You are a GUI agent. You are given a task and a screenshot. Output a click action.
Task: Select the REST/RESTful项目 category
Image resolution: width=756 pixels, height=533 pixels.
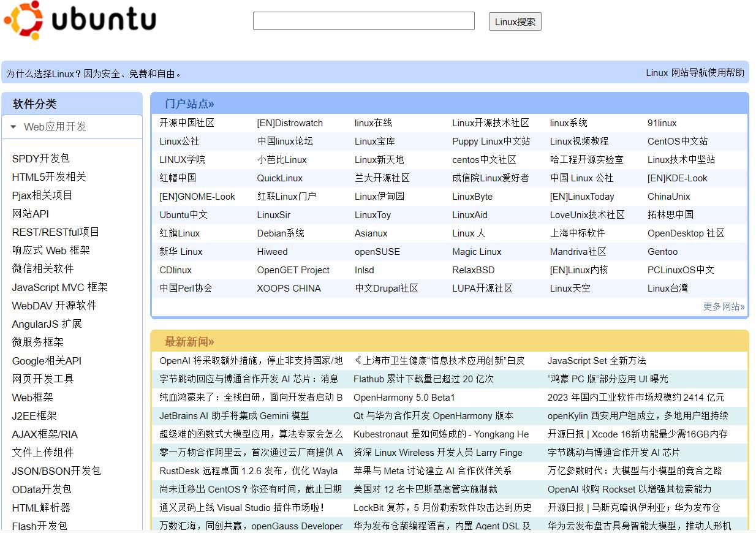pyautogui.click(x=56, y=232)
